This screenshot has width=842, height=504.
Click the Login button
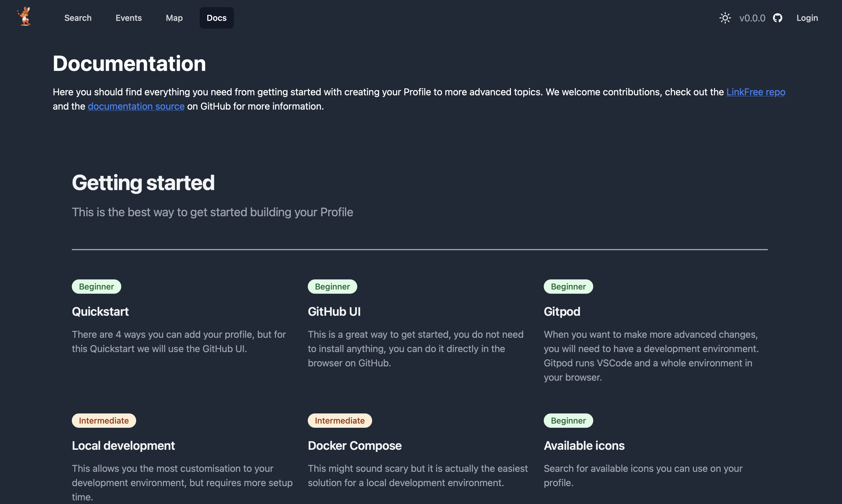(x=807, y=18)
